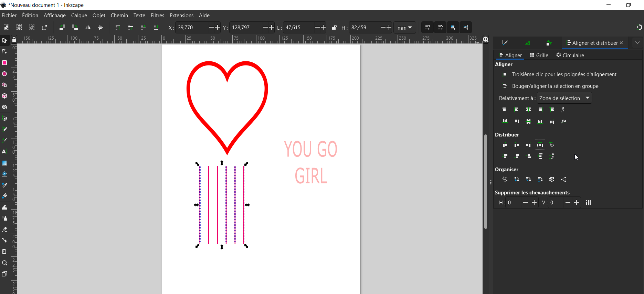Expand dock panel chevron menu
The image size is (644, 294).
[x=637, y=43]
